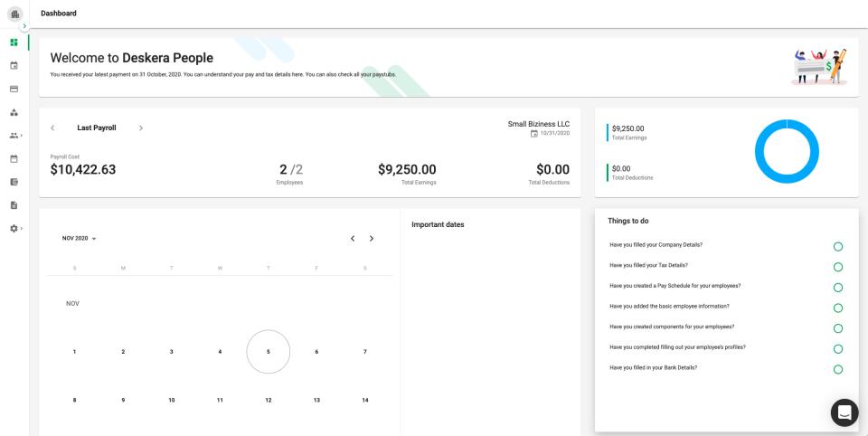Image resolution: width=868 pixels, height=436 pixels.
Task: Toggle 'filled in your Bank Details' circle
Action: (837, 370)
